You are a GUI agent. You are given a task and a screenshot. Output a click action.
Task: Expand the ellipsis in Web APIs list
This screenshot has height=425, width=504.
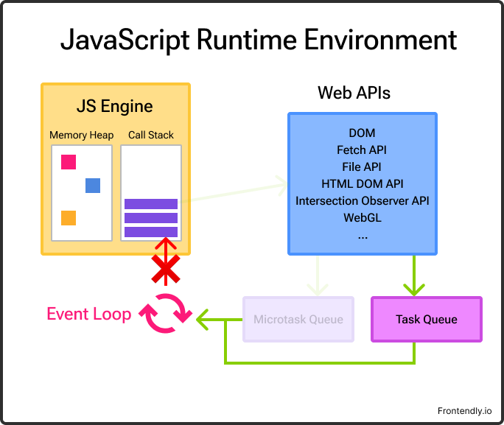coord(362,236)
